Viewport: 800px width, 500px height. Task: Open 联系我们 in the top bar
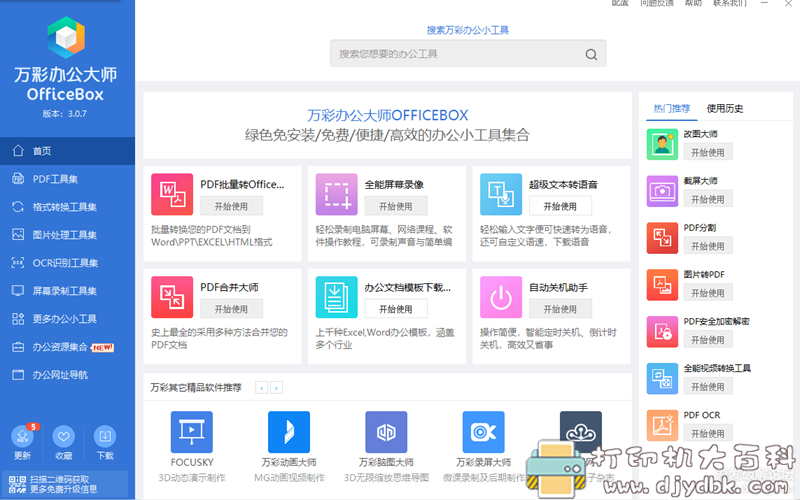730,3
